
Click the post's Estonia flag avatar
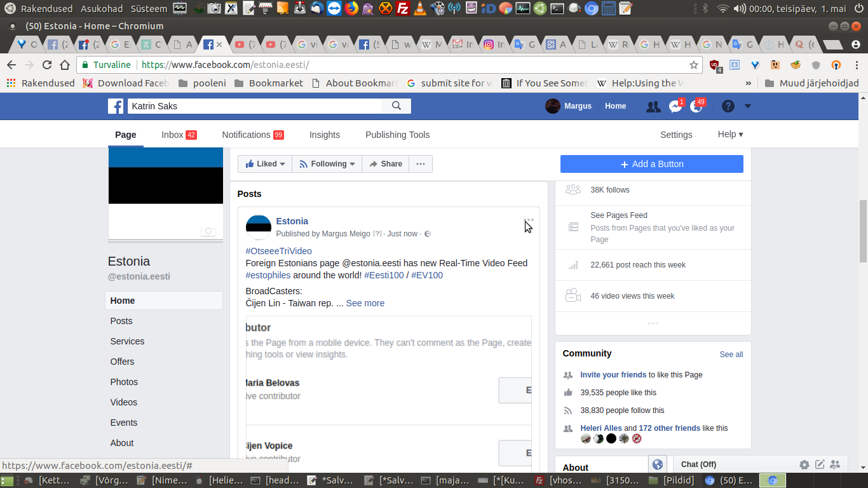pyautogui.click(x=259, y=227)
